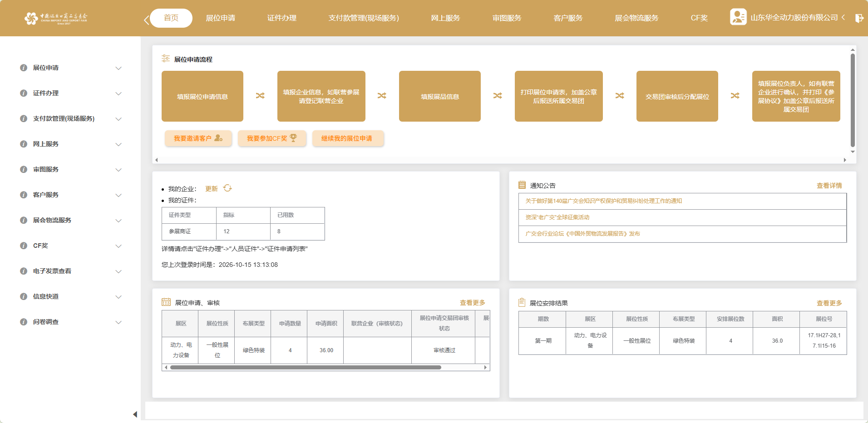
Task: Open 展位申请 in top navigation
Action: click(x=221, y=18)
